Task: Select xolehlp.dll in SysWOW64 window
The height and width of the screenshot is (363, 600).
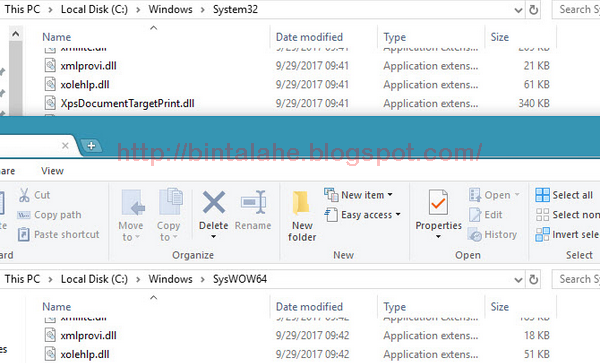Action: [85, 354]
